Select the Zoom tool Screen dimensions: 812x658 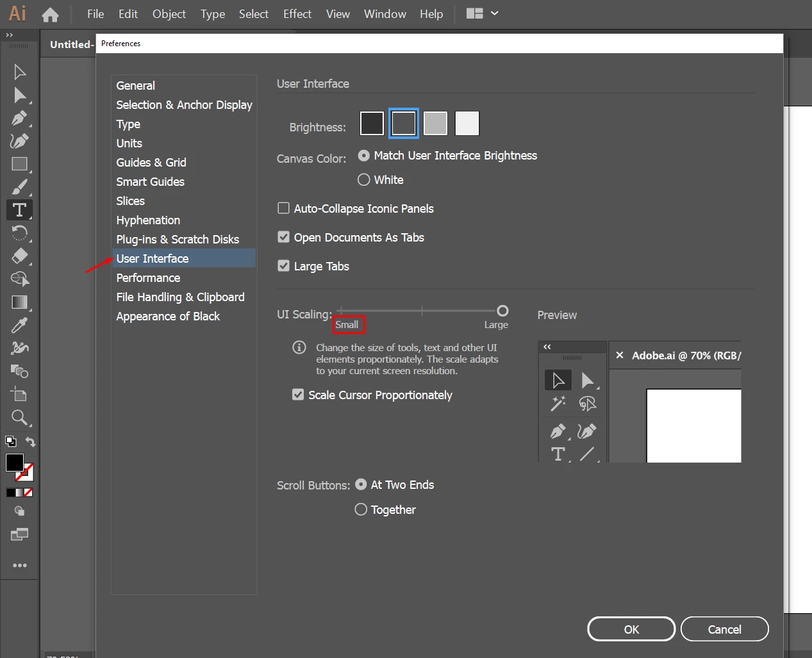tap(19, 418)
